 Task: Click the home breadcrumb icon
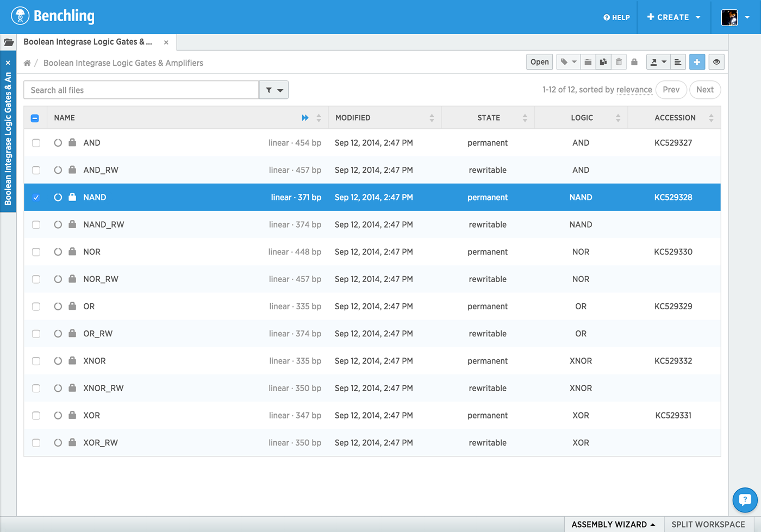27,62
